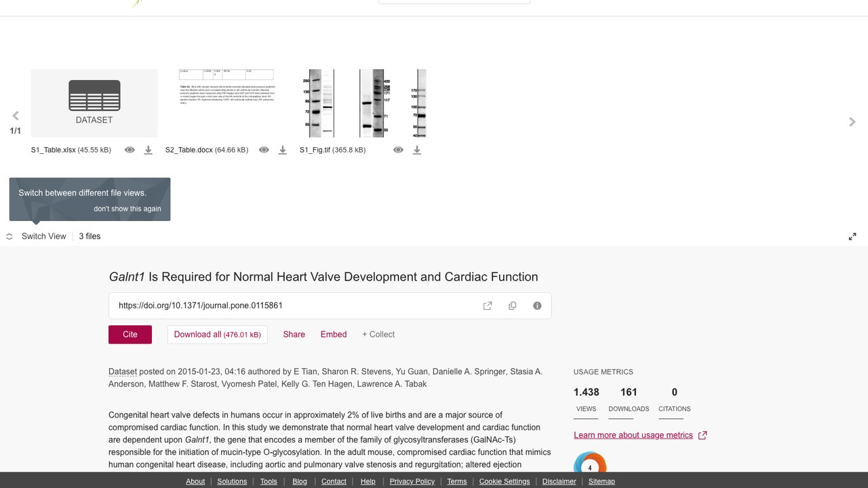The image size is (868, 488).
Task: Download S1_Fig.tif file
Action: [416, 150]
